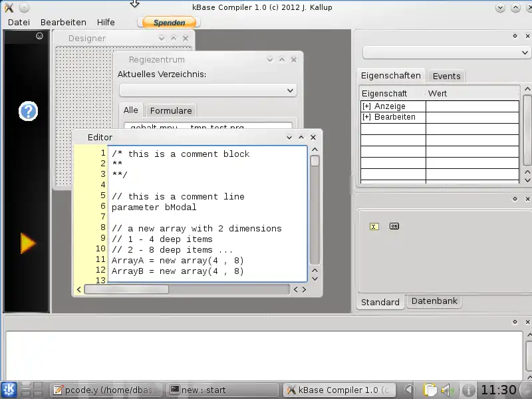
Task: Click the 11:30 clock in taskbar
Action: tap(499, 390)
